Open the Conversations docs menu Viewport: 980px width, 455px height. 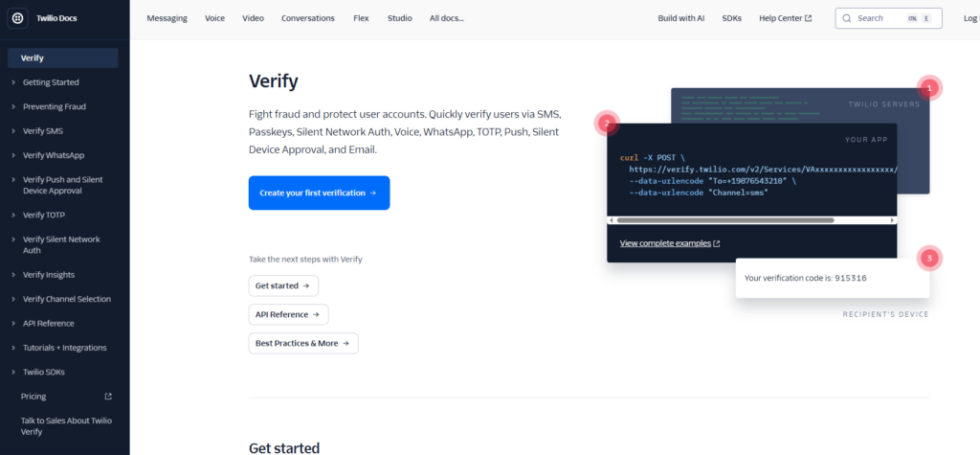(308, 19)
